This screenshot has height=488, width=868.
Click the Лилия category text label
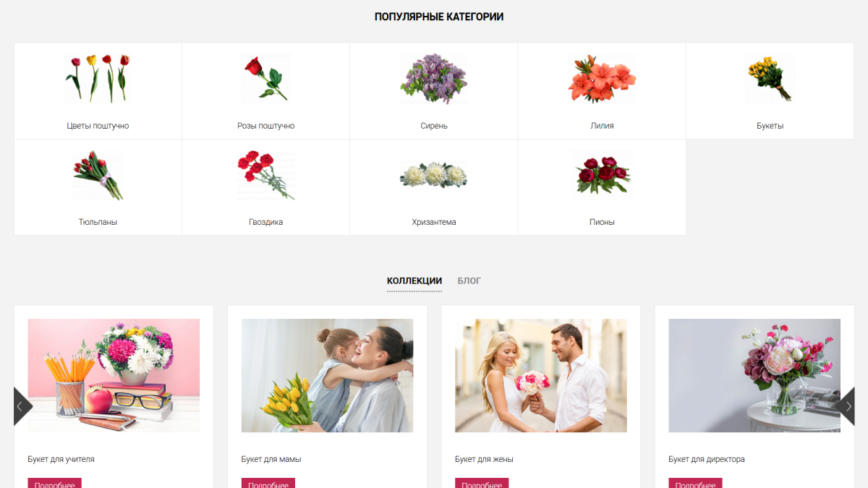point(602,126)
